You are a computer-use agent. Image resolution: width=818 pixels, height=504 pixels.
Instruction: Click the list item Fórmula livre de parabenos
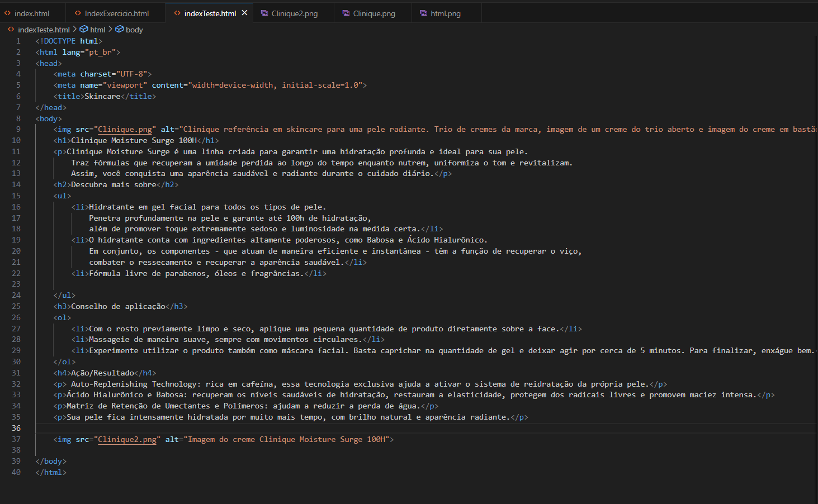click(x=198, y=274)
